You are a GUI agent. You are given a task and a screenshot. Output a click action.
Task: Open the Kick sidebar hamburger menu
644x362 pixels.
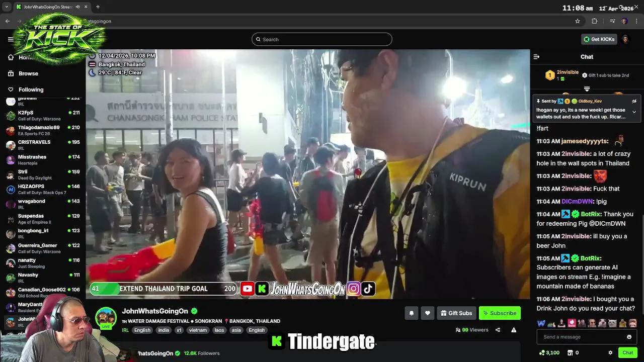[x=11, y=39]
